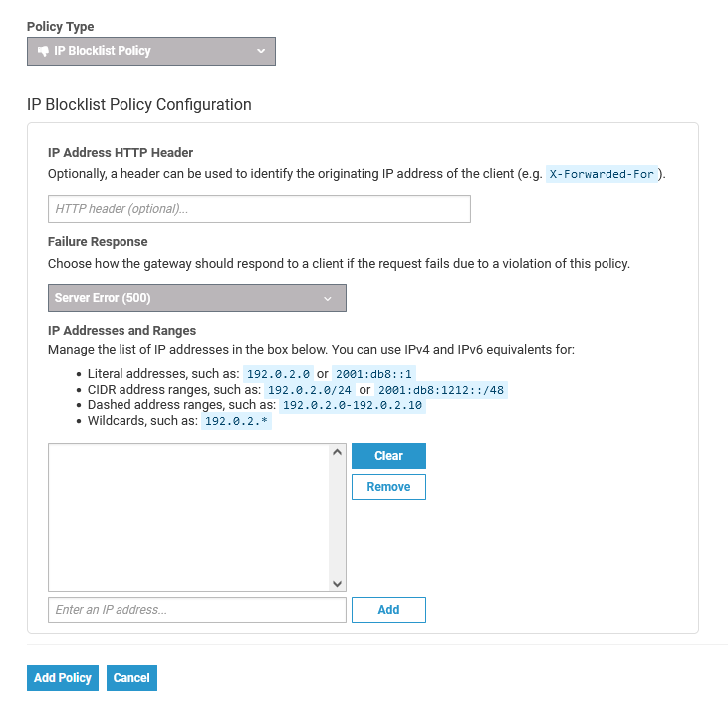Focus the HTTP header optional input field

pyautogui.click(x=259, y=209)
